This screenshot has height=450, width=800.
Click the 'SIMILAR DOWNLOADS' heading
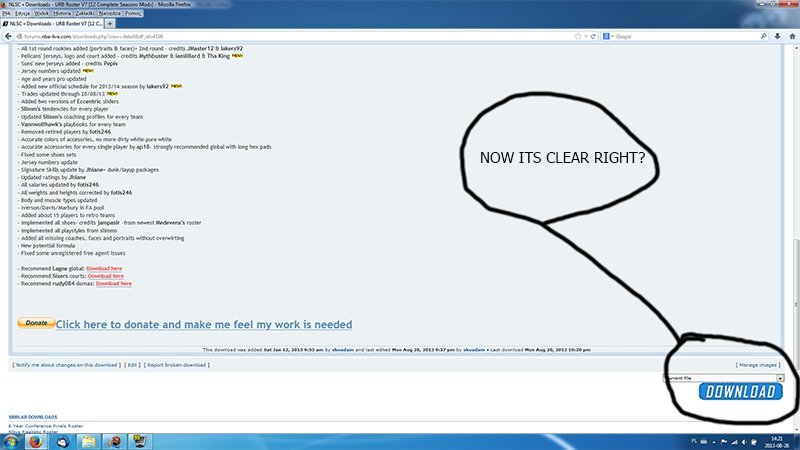tap(33, 417)
